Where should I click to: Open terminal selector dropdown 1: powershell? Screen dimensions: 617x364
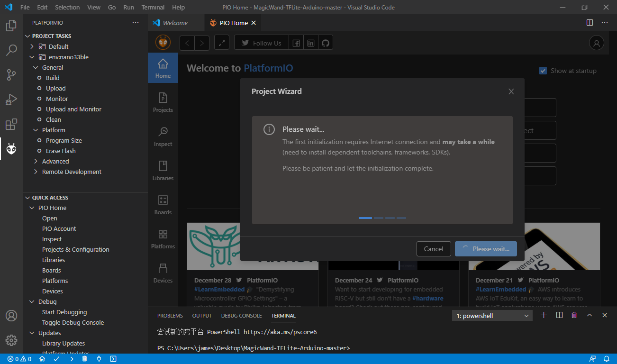[x=492, y=316]
